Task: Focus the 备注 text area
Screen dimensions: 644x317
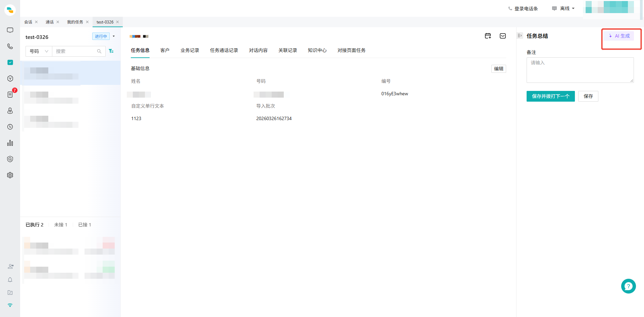Action: tap(580, 70)
